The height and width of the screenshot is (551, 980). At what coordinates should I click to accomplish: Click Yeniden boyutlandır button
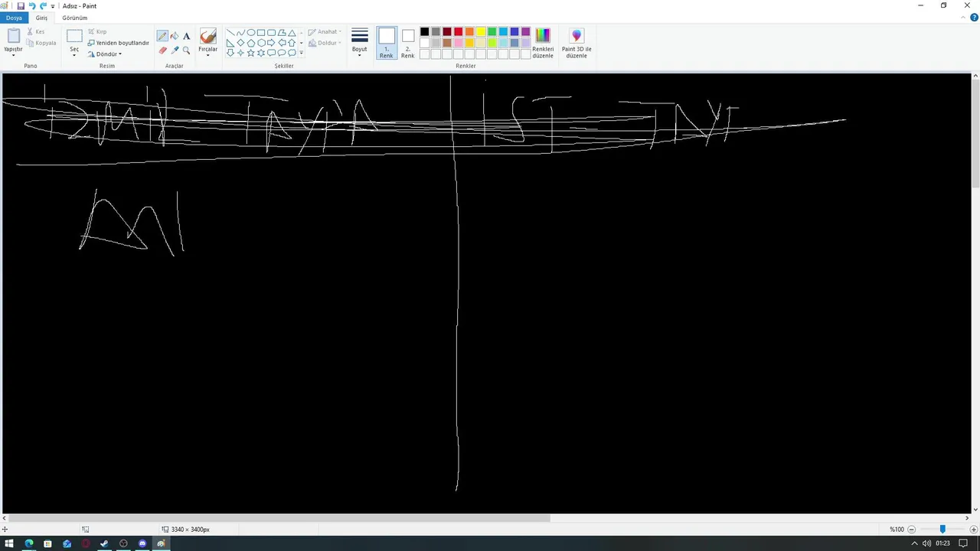[x=118, y=43]
